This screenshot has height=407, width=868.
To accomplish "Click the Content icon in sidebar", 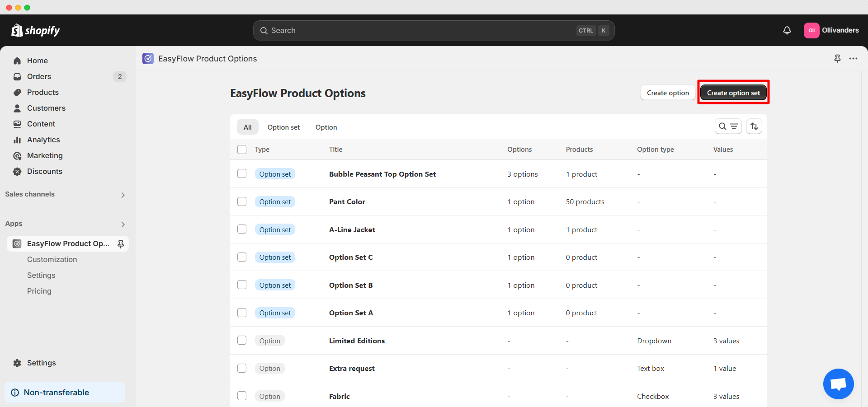I will (17, 124).
